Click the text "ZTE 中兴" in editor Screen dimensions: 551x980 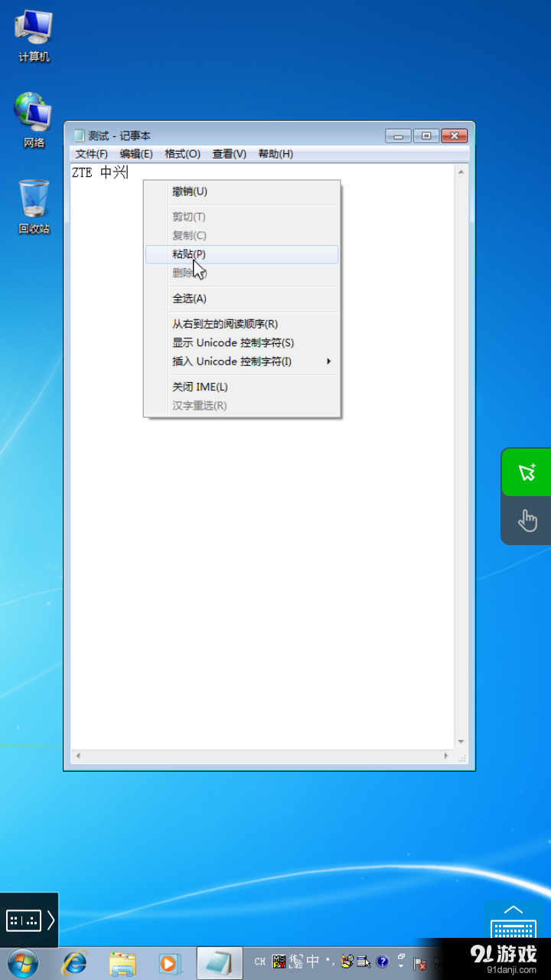tap(99, 173)
